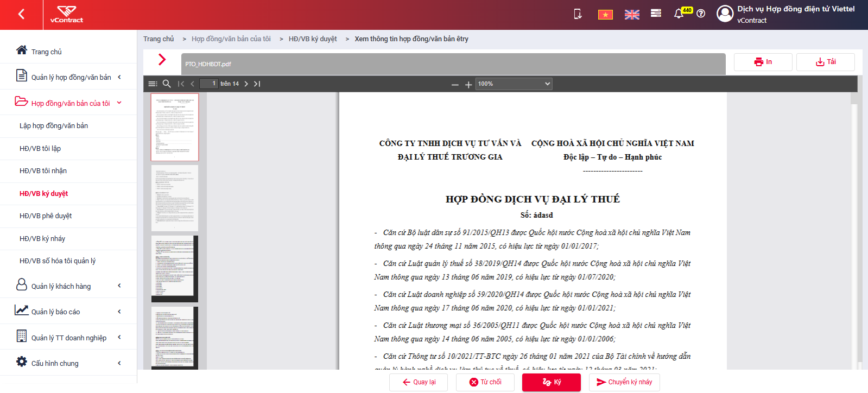The height and width of the screenshot is (393, 868).
Task: Click the mobile device icon in the header
Action: [x=578, y=14]
